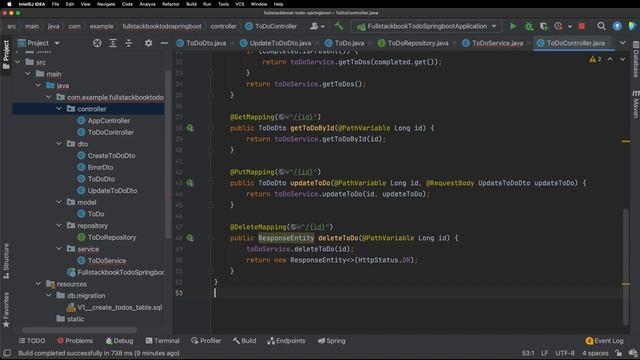Click the Project tree horizontal scrollbar
The image size is (640, 360).
79,330
